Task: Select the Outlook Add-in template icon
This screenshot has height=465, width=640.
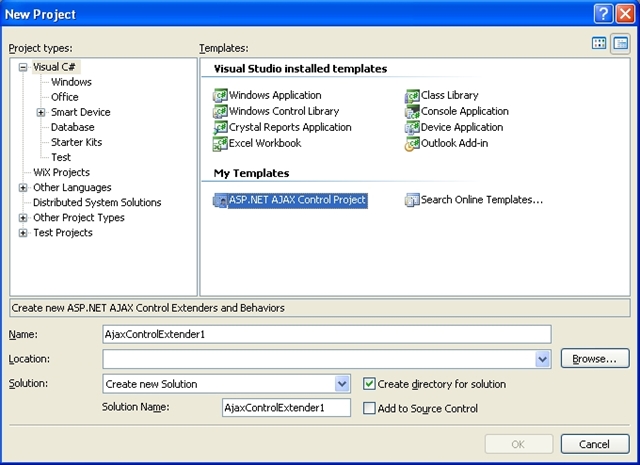Action: pos(412,144)
